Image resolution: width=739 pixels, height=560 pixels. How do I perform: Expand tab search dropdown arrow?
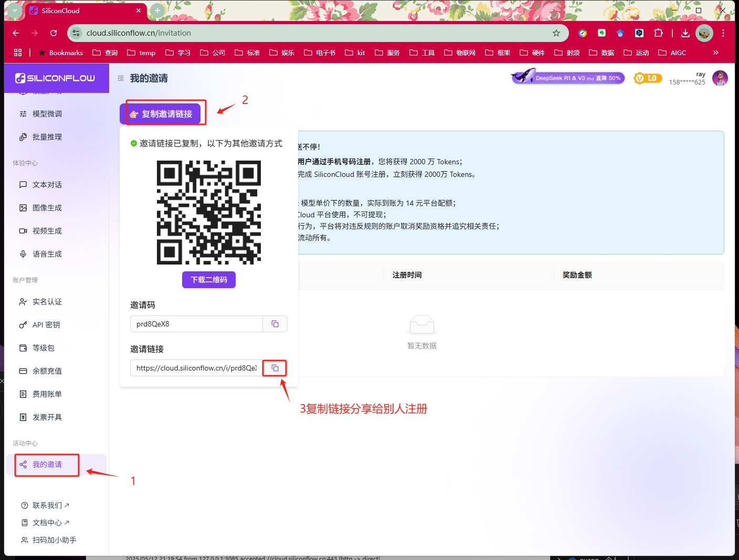pyautogui.click(x=15, y=10)
